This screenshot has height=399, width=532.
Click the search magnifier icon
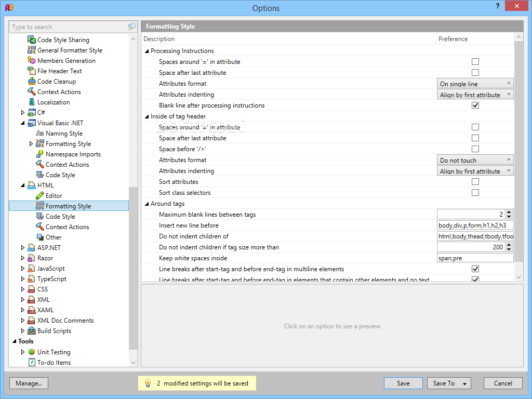click(131, 26)
